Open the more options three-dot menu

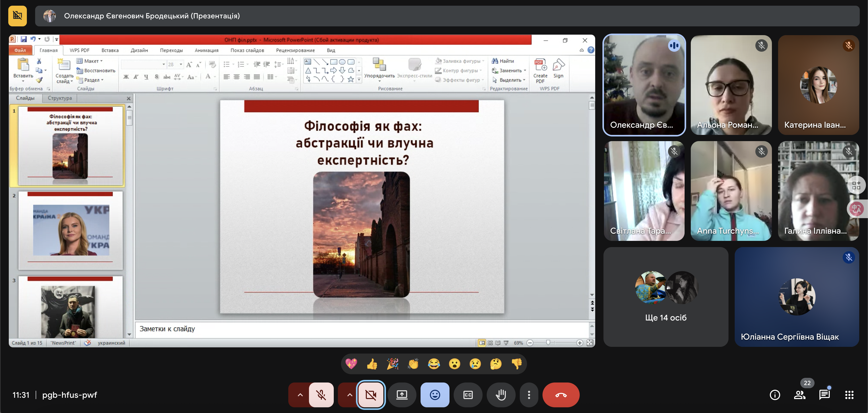pyautogui.click(x=529, y=395)
